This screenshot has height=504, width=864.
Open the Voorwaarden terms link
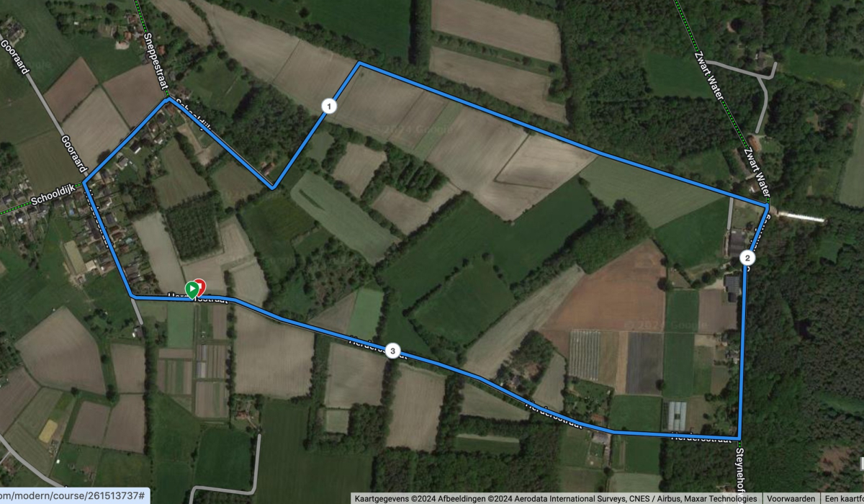click(x=791, y=498)
